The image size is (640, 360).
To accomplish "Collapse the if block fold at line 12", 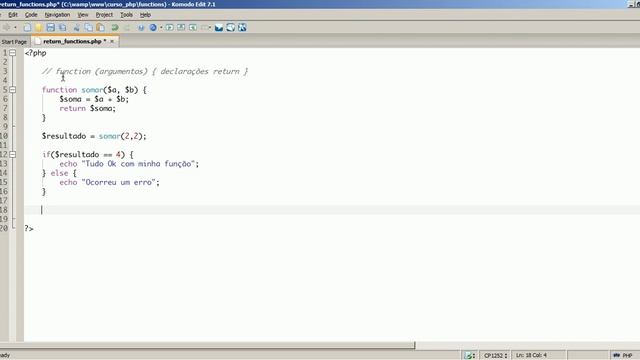I will [13, 154].
